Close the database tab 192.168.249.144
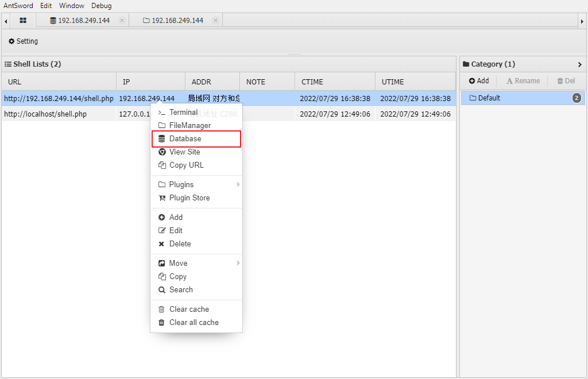 click(x=122, y=20)
